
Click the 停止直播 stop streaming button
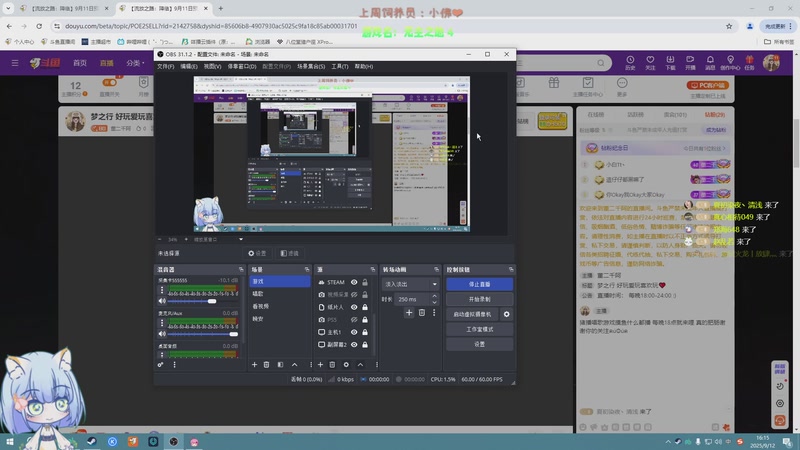(x=480, y=284)
